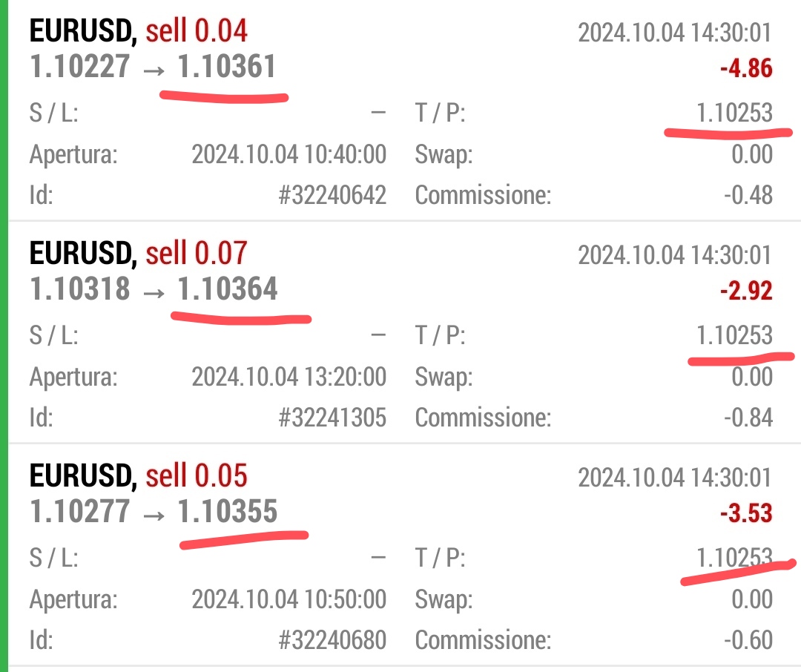Click the -2.92 loss value
Screen dimensions: 801x672
pos(745,291)
